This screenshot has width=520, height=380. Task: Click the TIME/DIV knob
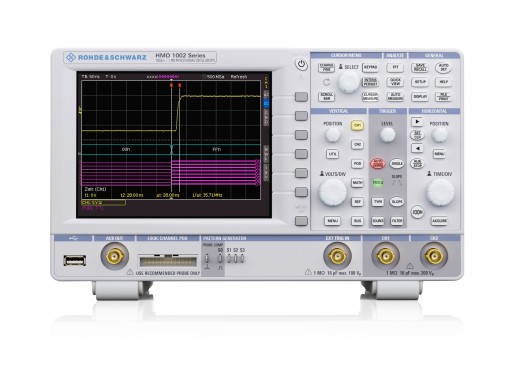point(439,193)
